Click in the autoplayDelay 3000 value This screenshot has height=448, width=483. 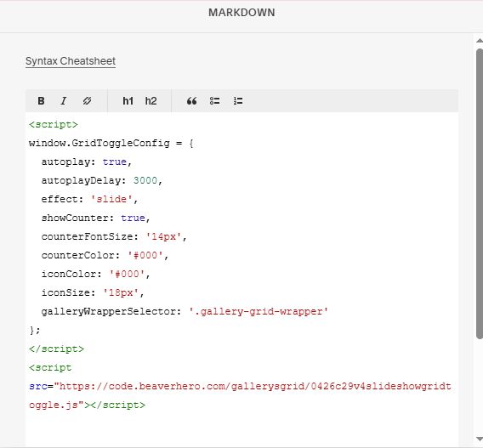pyautogui.click(x=145, y=180)
